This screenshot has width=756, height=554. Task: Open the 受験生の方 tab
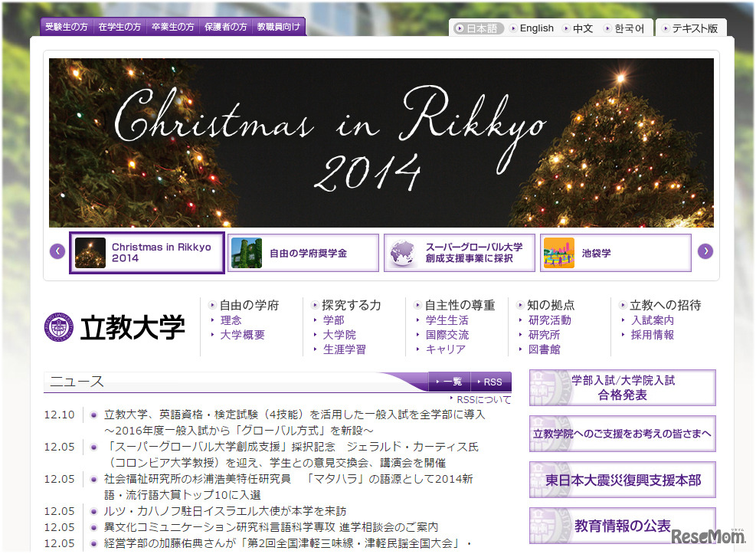click(67, 27)
